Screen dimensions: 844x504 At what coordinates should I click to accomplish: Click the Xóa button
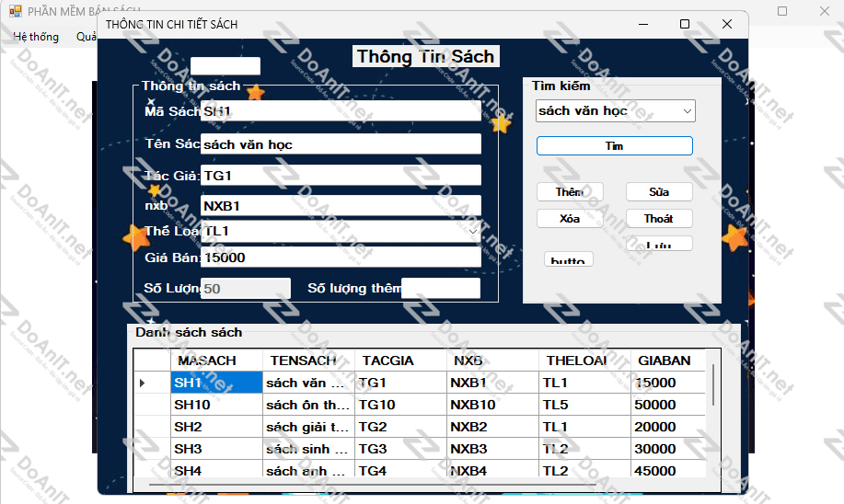coord(570,218)
